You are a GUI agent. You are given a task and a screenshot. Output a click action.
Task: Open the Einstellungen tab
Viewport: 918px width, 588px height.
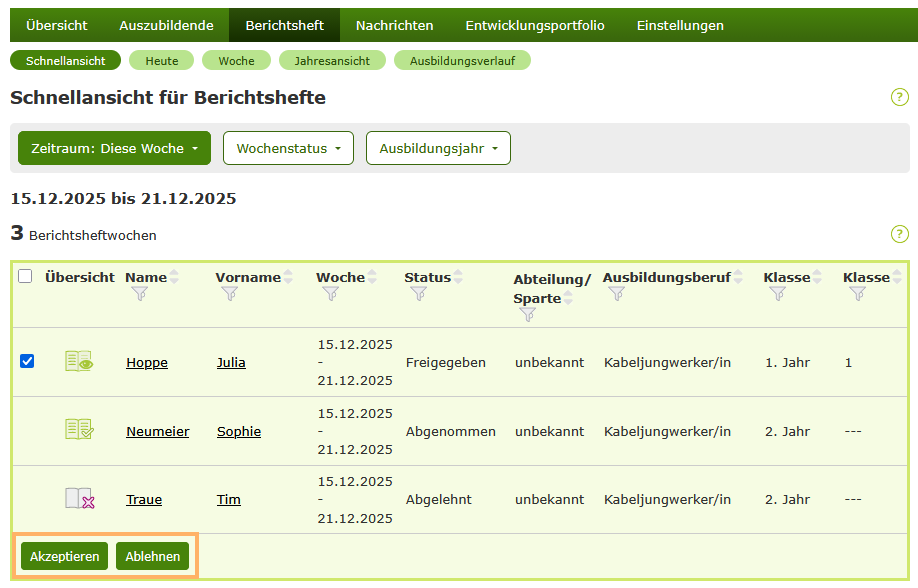(x=679, y=25)
